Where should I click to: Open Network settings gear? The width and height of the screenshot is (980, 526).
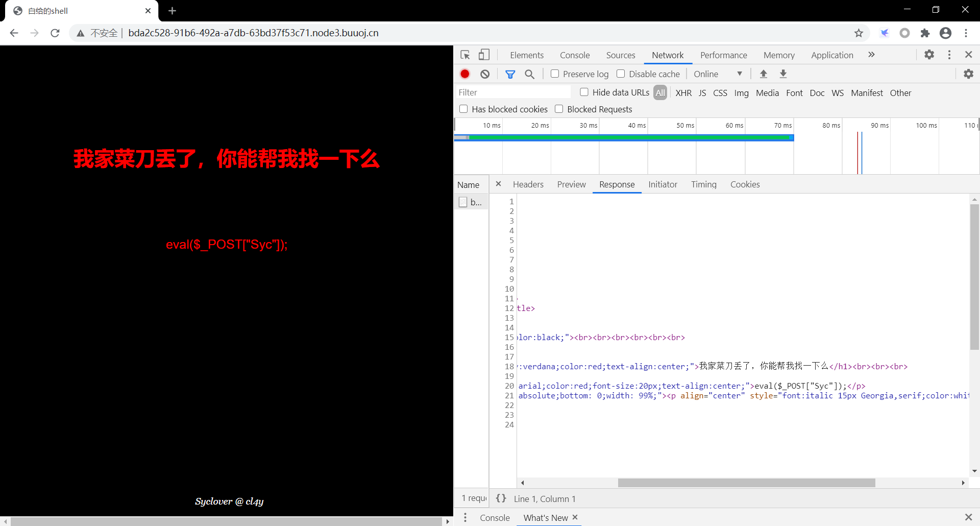pyautogui.click(x=968, y=74)
